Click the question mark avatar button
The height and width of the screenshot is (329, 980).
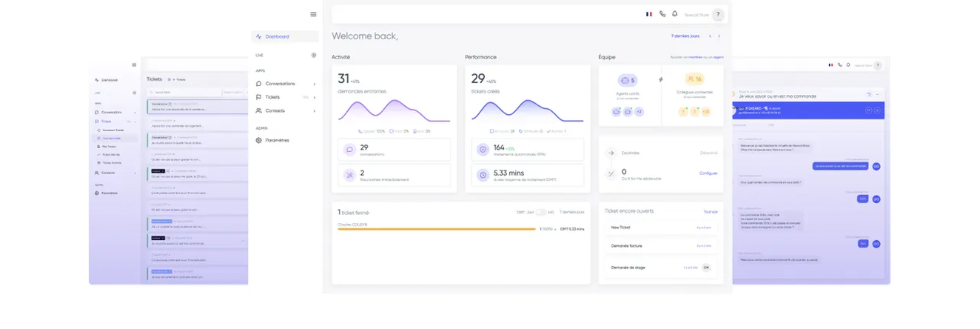tap(717, 14)
